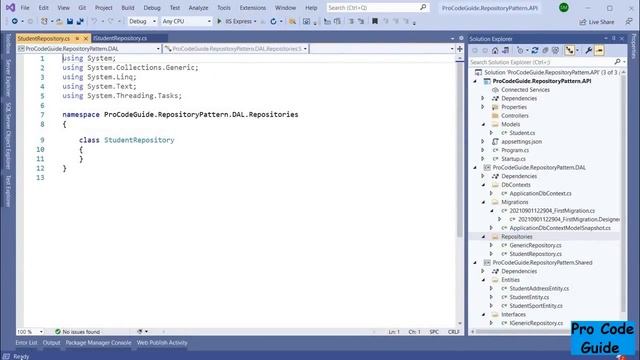
Task: Click the Save file toolbar icon
Action: point(70,21)
